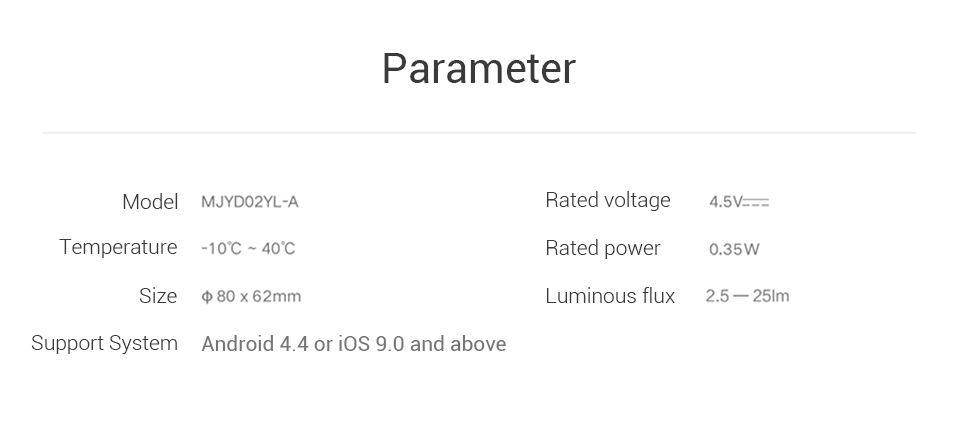Screen dimensions: 960x439
Task: Click the Parameter heading
Action: pos(479,68)
